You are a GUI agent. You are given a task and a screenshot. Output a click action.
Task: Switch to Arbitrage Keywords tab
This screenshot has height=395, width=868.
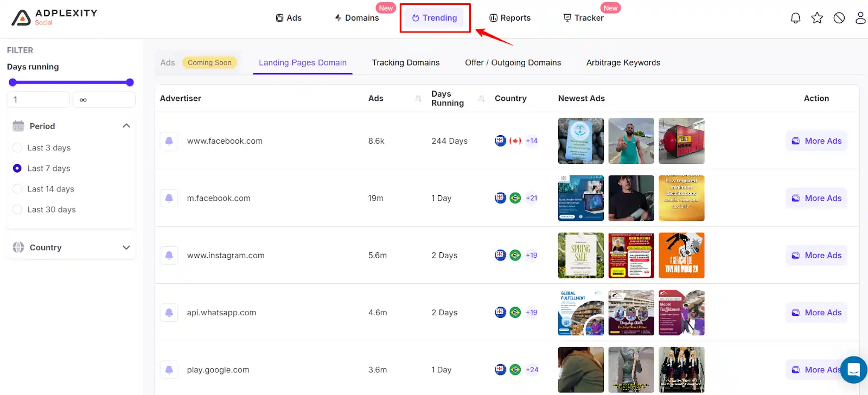tap(623, 62)
